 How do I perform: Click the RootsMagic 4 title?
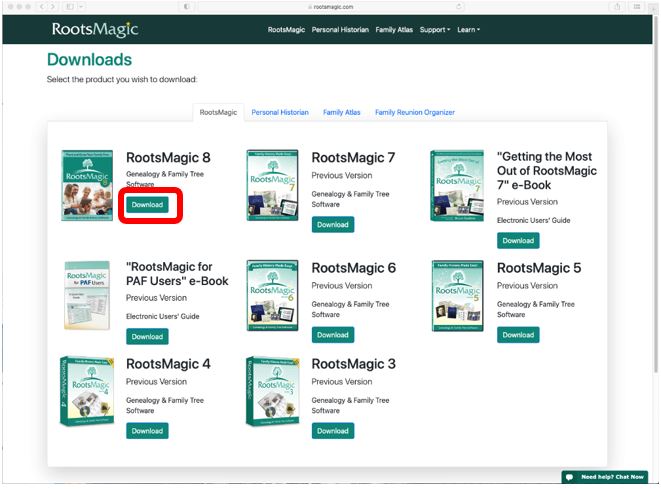pos(168,364)
